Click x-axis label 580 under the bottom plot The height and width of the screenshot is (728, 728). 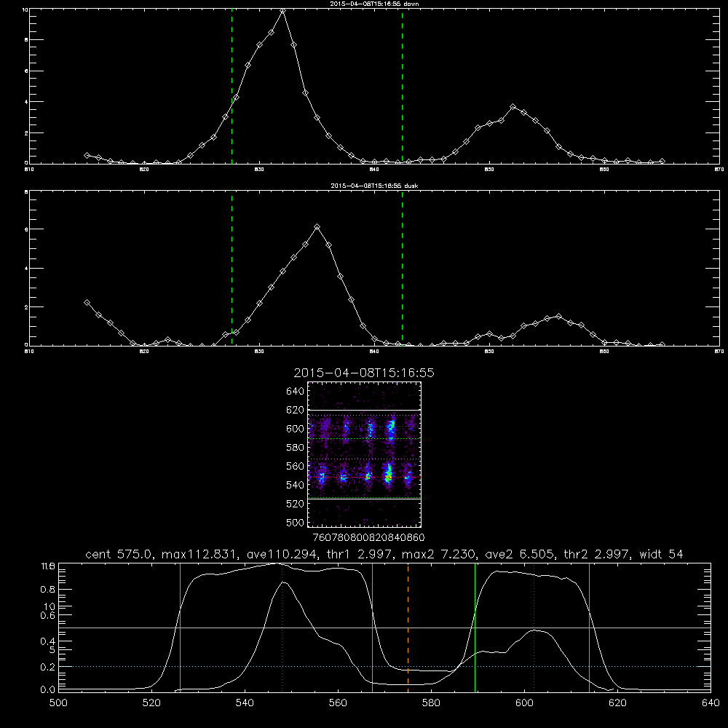point(431,703)
